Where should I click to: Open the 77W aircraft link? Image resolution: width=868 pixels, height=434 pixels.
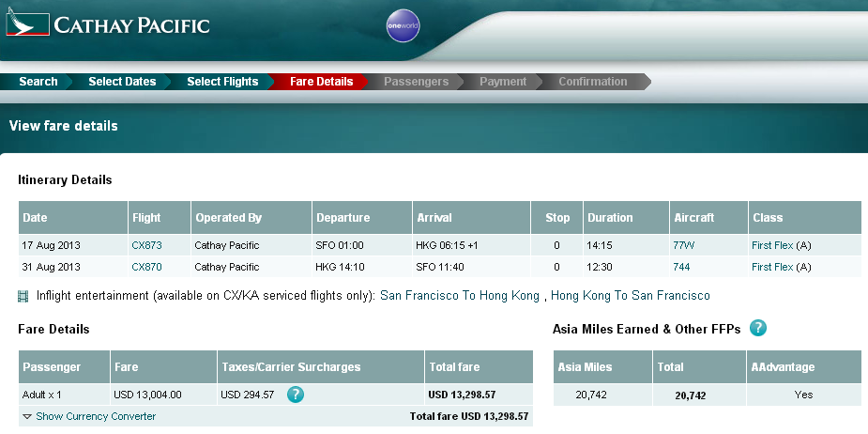684,245
